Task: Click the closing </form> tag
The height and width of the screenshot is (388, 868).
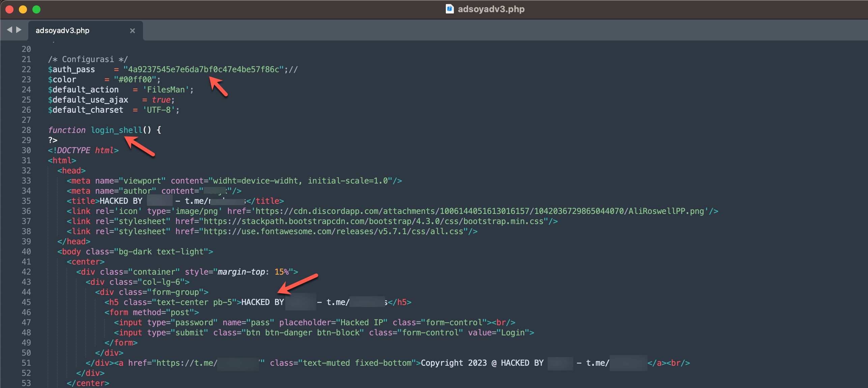Action: (121, 343)
